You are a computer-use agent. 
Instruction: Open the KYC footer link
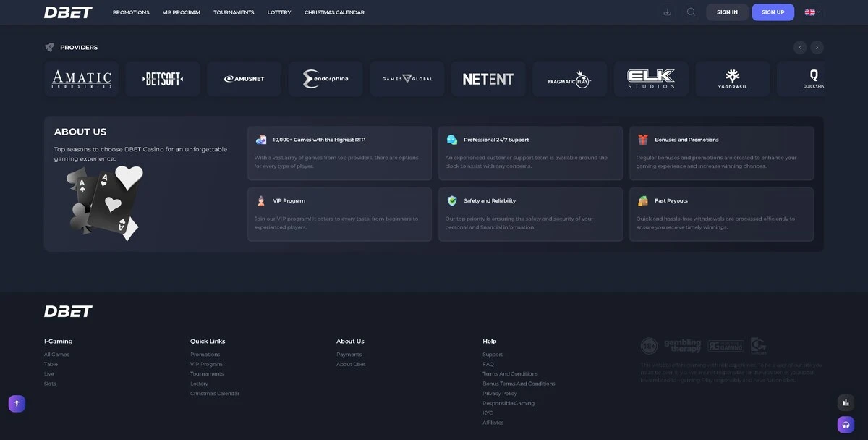[x=488, y=412]
